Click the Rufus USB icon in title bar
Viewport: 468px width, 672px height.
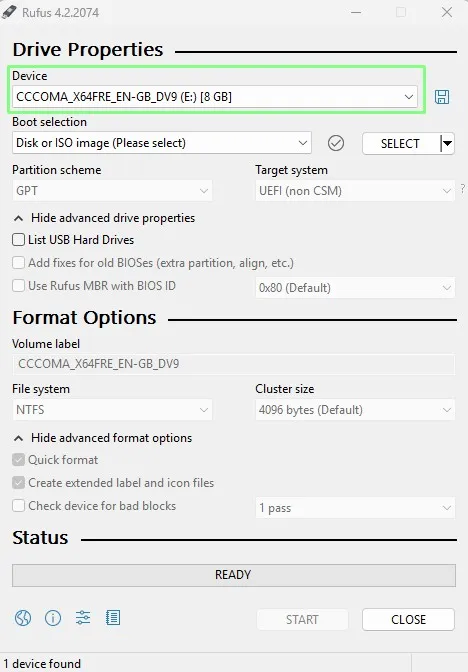point(9,12)
